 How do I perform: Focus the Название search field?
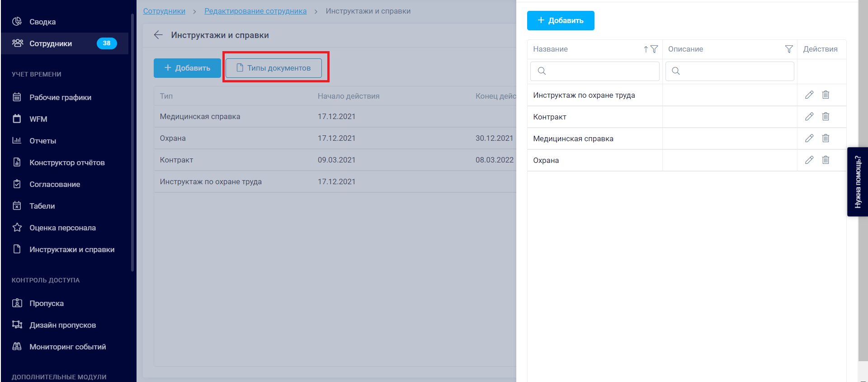(x=594, y=71)
